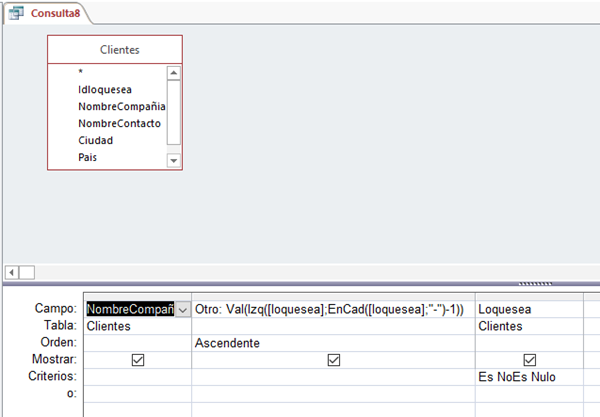
Task: Click the 'o:' row cell under Loquesea column
Action: point(530,394)
